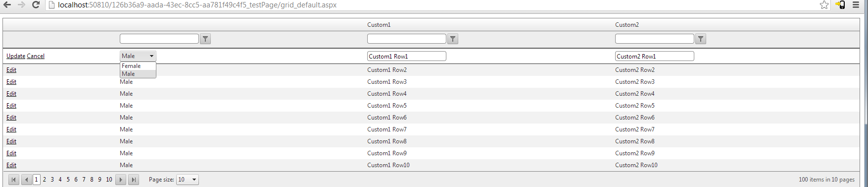Image resolution: width=868 pixels, height=187 pixels.
Task: Go to the first page of grid
Action: (x=14, y=180)
